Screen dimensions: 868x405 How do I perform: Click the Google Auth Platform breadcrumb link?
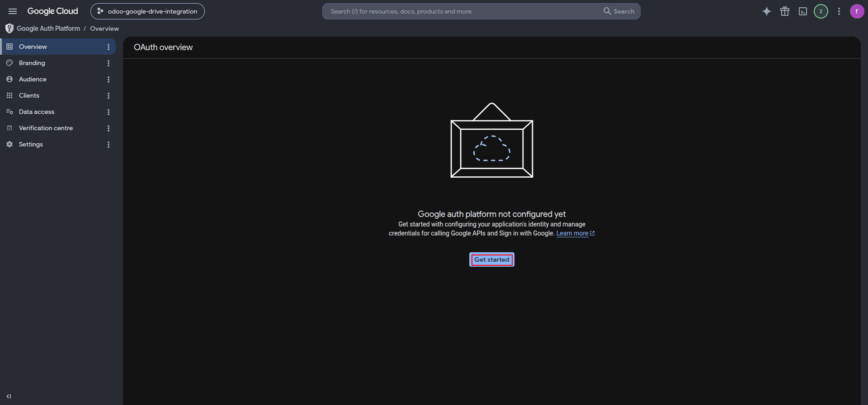tap(48, 28)
